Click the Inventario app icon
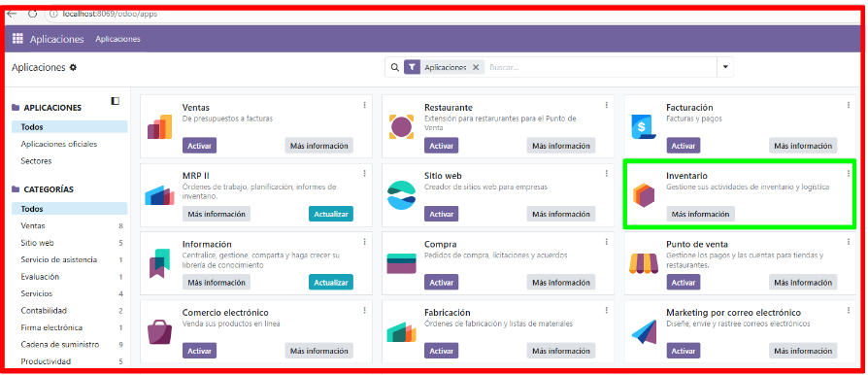This screenshot has width=868, height=375. pos(644,195)
